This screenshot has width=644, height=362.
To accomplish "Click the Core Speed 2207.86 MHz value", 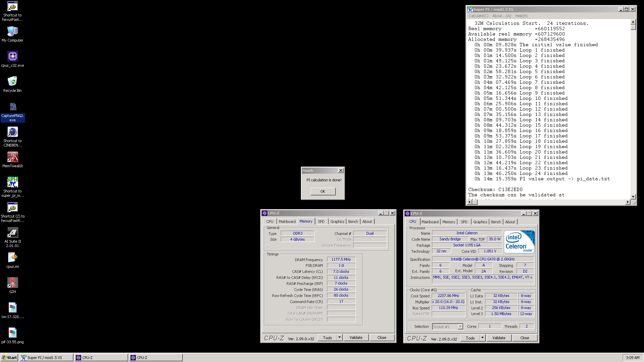I will coord(448,296).
